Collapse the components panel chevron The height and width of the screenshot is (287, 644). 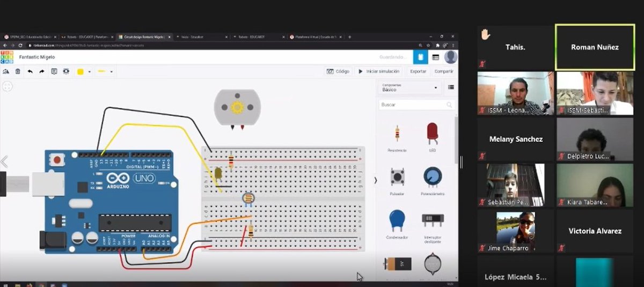coord(375,180)
